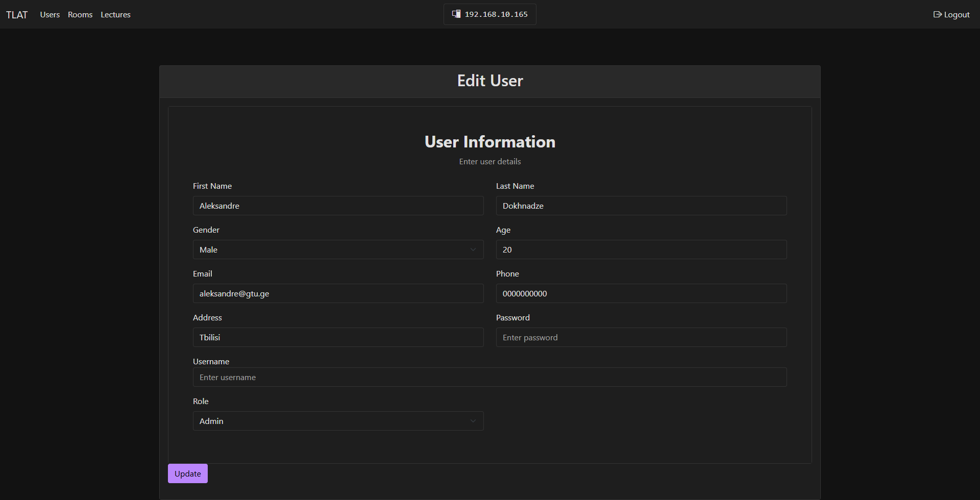Open the Rooms menu item

tap(80, 15)
